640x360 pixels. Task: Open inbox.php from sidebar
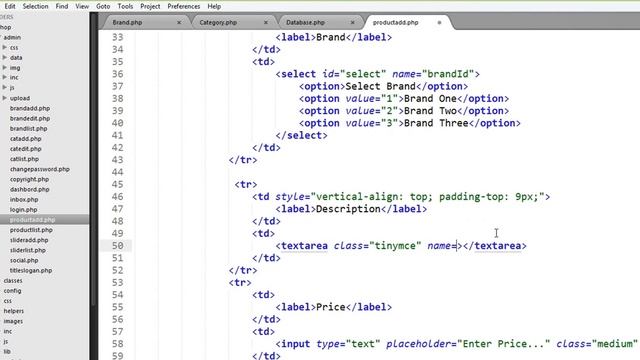tap(24, 200)
